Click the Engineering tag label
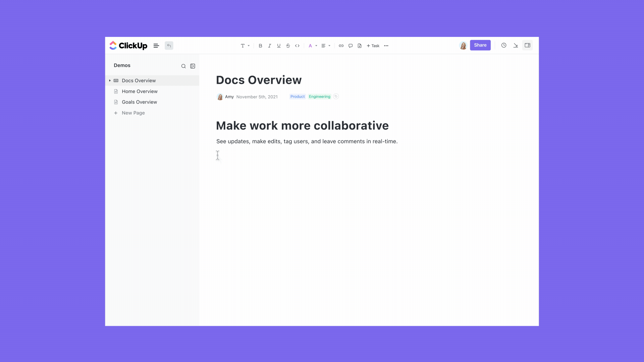644x362 pixels. [x=319, y=97]
